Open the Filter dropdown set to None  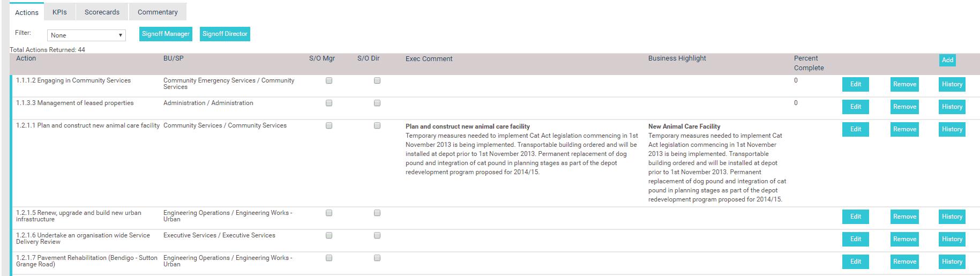(86, 35)
